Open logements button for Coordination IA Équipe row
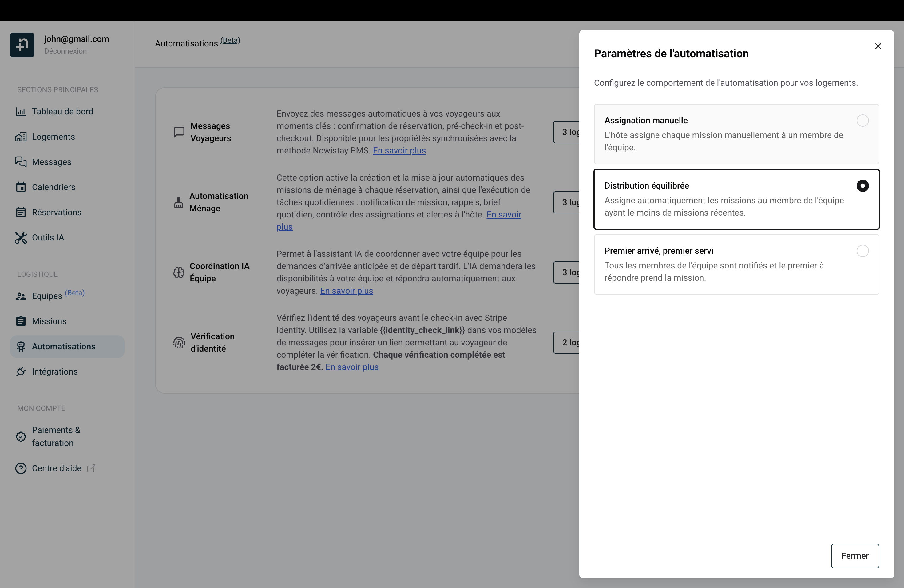The image size is (904, 588). click(x=566, y=272)
